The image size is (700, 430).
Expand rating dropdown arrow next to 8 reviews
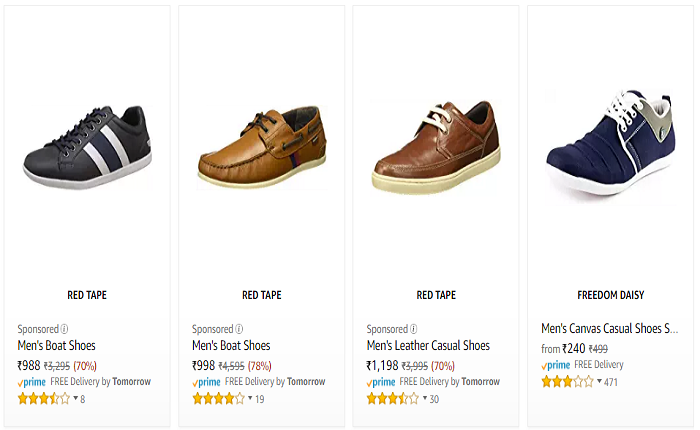[x=75, y=399]
